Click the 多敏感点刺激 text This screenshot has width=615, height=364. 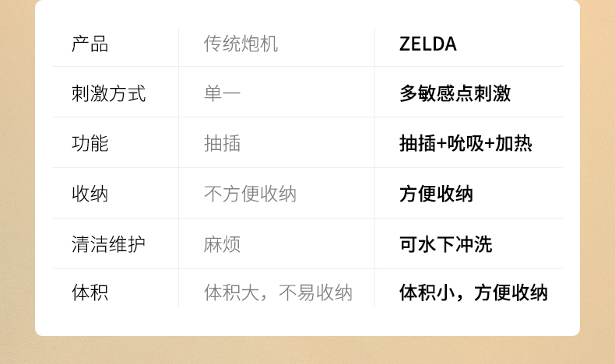click(455, 94)
